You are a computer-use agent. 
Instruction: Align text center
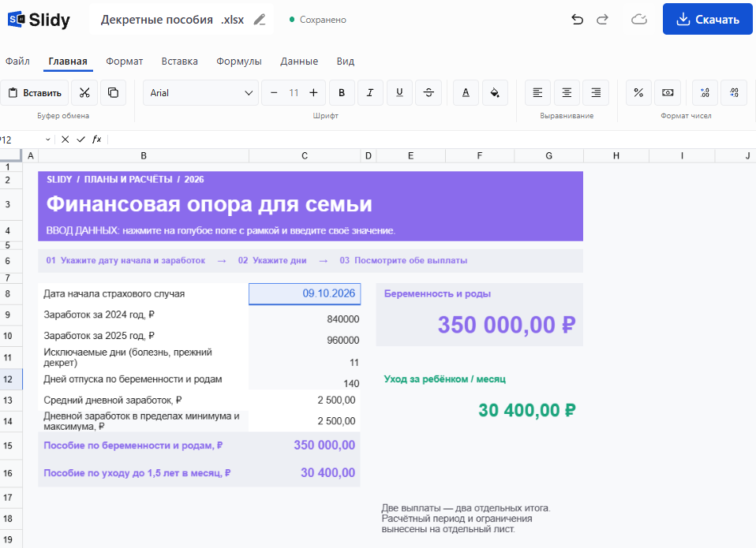coord(567,93)
